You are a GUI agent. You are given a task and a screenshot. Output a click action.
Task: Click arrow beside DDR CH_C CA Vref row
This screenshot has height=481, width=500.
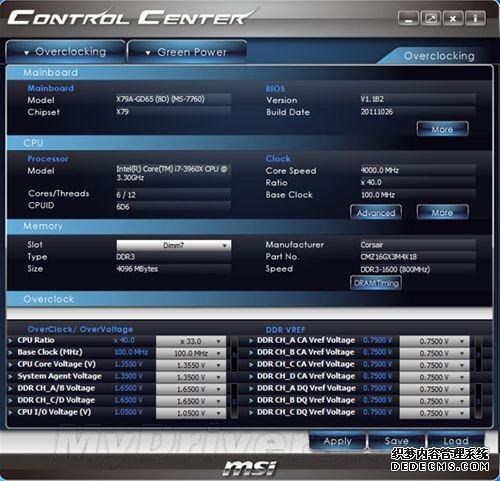click(x=251, y=365)
